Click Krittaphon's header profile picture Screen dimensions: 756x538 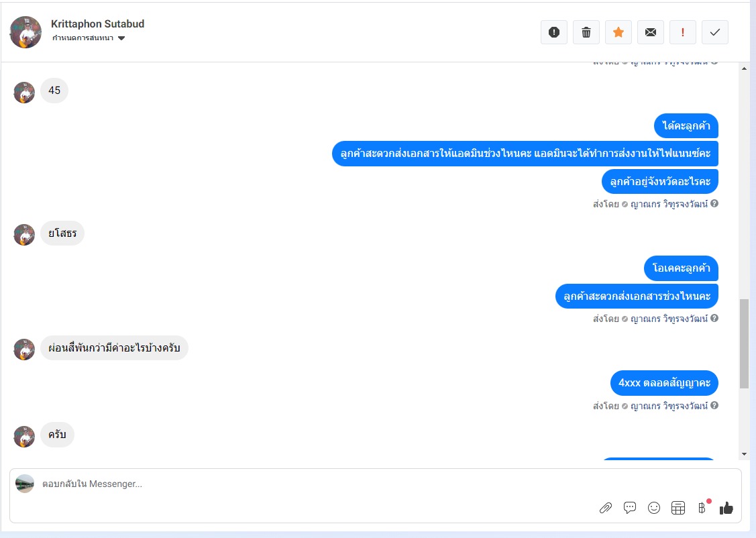coord(25,32)
